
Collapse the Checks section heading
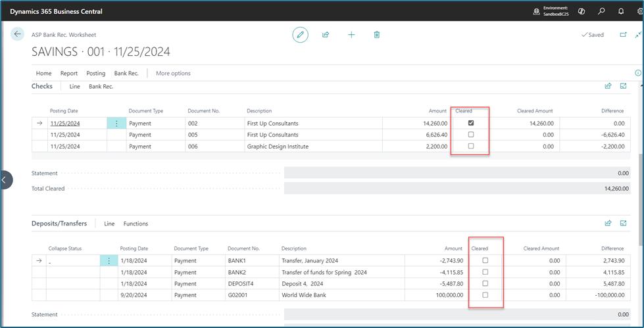click(x=42, y=86)
